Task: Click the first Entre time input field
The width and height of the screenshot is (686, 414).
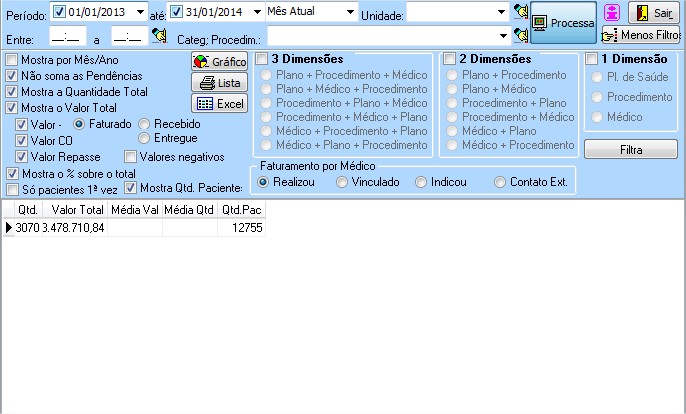Action: coord(65,36)
